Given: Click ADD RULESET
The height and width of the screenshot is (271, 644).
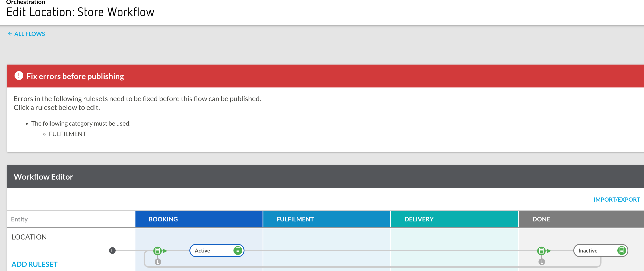Looking at the screenshot, I should click(x=35, y=264).
